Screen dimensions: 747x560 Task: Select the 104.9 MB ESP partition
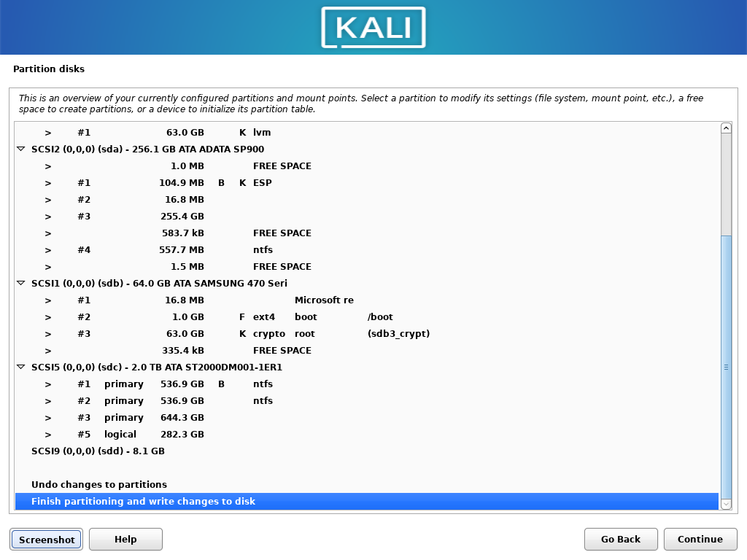[367, 183]
